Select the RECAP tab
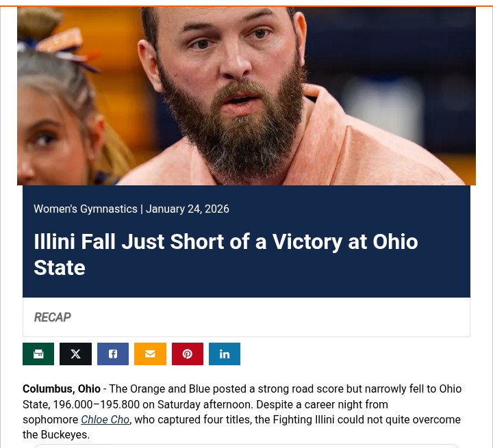 (x=53, y=317)
